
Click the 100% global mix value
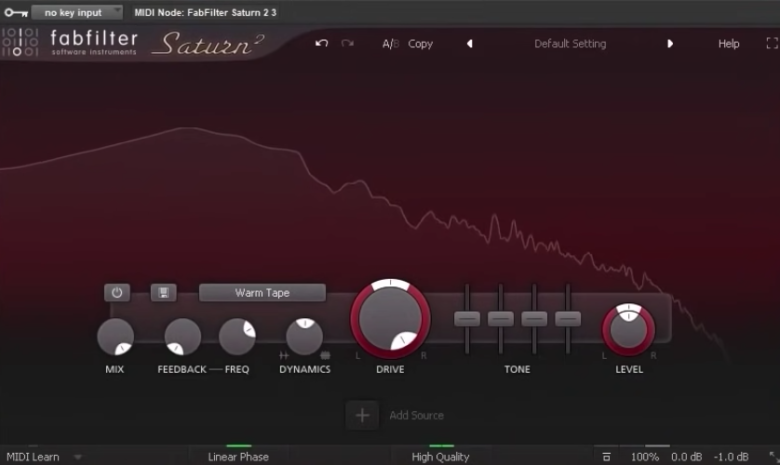pos(645,457)
